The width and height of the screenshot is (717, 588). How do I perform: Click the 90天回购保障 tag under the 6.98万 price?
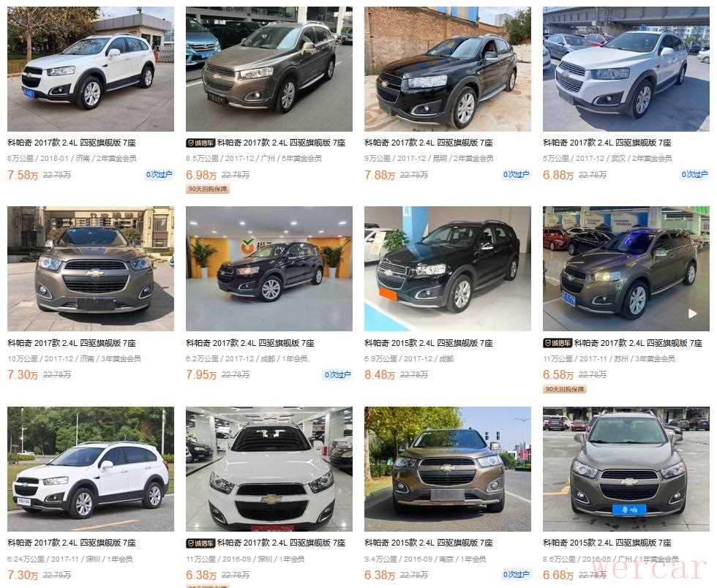click(208, 189)
